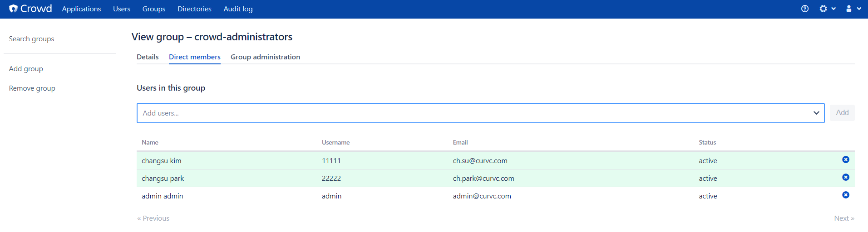Click Add group in sidebar
This screenshot has width=868, height=232.
(26, 68)
